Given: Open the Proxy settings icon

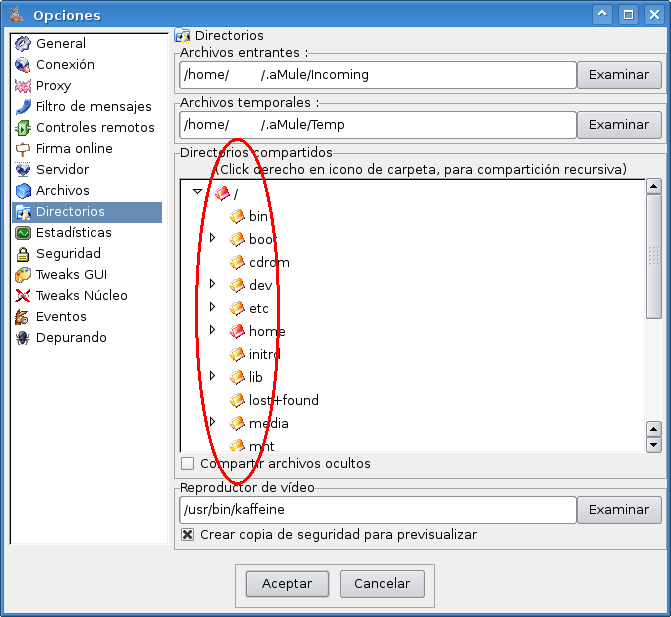Looking at the screenshot, I should click(x=23, y=86).
